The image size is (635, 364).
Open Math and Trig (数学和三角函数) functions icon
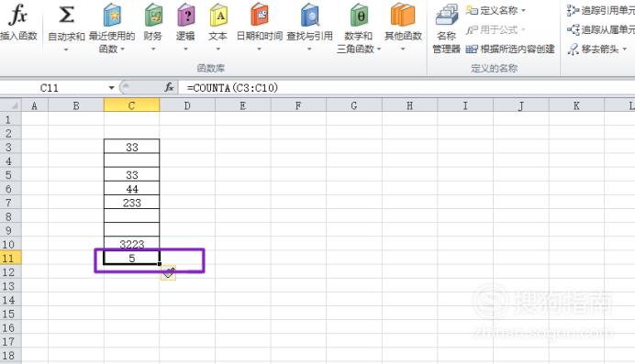click(x=359, y=16)
